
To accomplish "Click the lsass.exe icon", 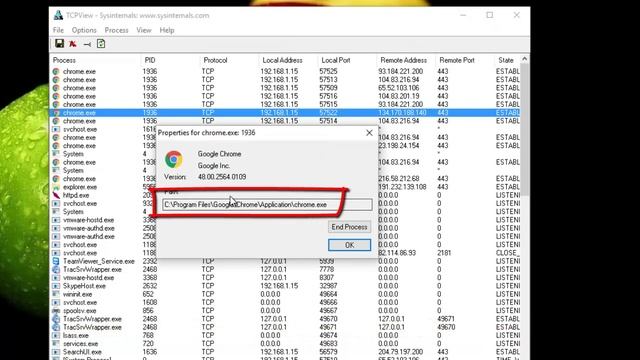I will coord(56,335).
